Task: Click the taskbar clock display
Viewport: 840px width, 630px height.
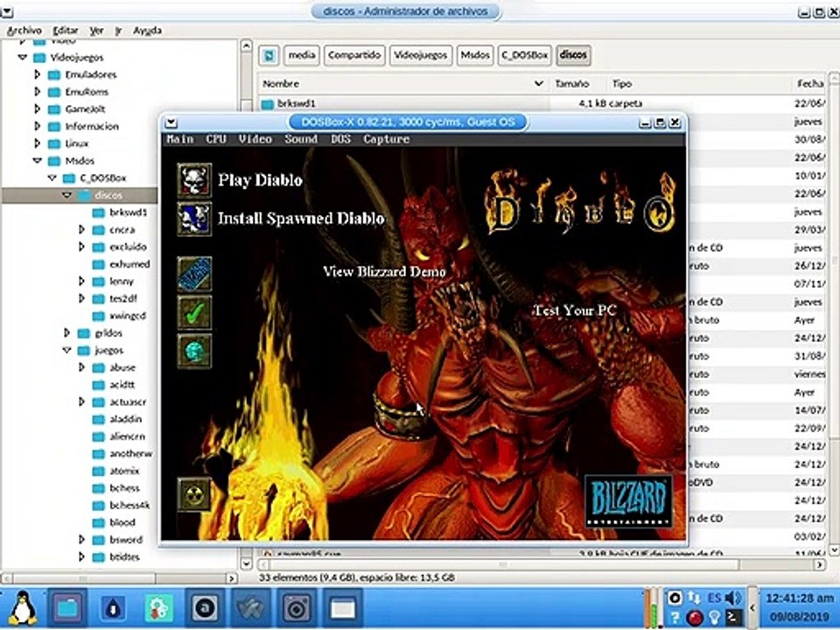Action: pos(799,607)
